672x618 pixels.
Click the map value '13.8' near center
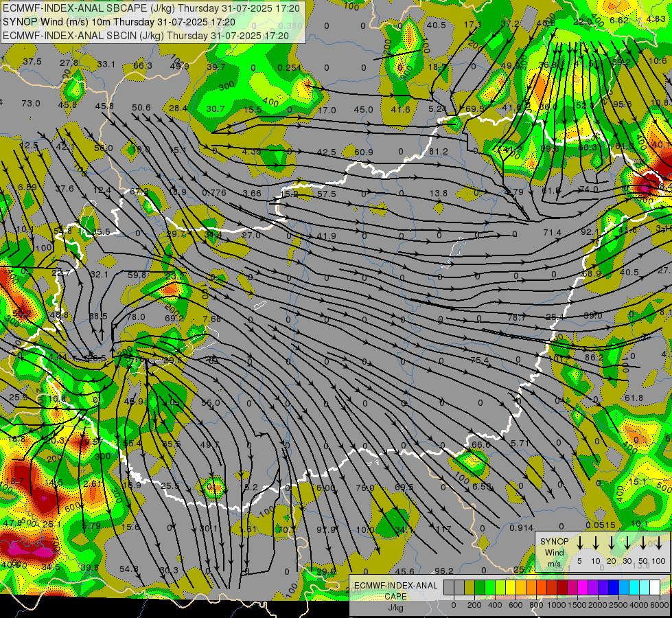click(438, 194)
